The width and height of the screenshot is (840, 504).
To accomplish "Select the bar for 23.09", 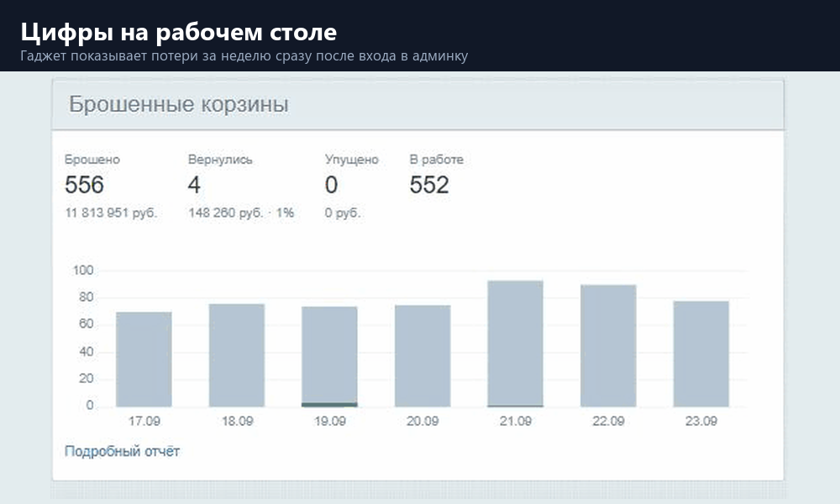I will pyautogui.click(x=701, y=354).
